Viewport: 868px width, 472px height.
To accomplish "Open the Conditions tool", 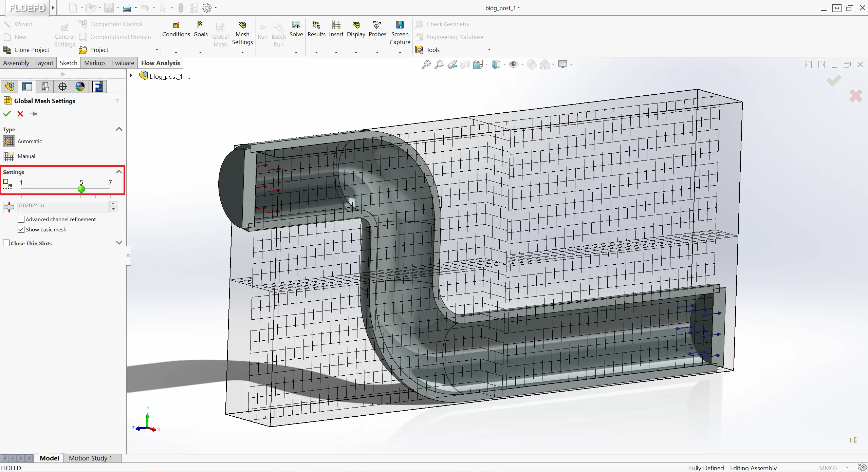I will (176, 30).
